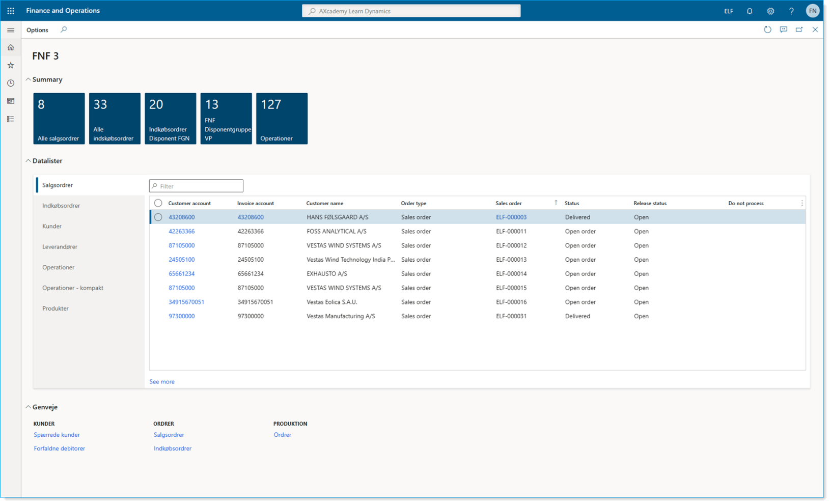Select ELF-000016 sales order cell

click(x=511, y=302)
